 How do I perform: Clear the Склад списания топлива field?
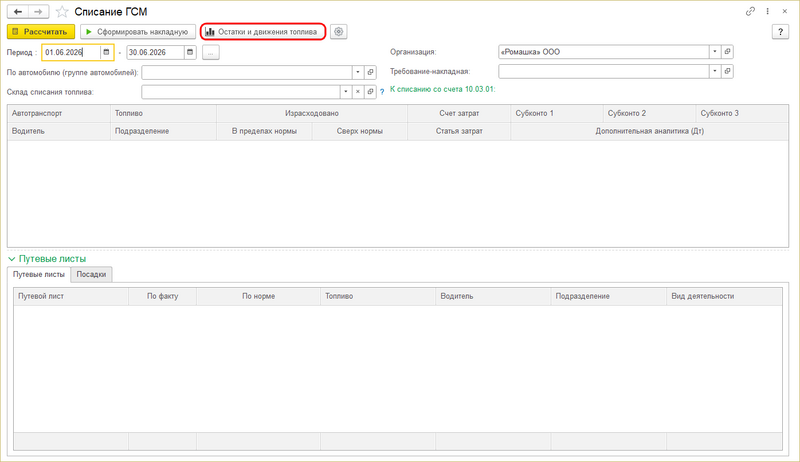358,92
